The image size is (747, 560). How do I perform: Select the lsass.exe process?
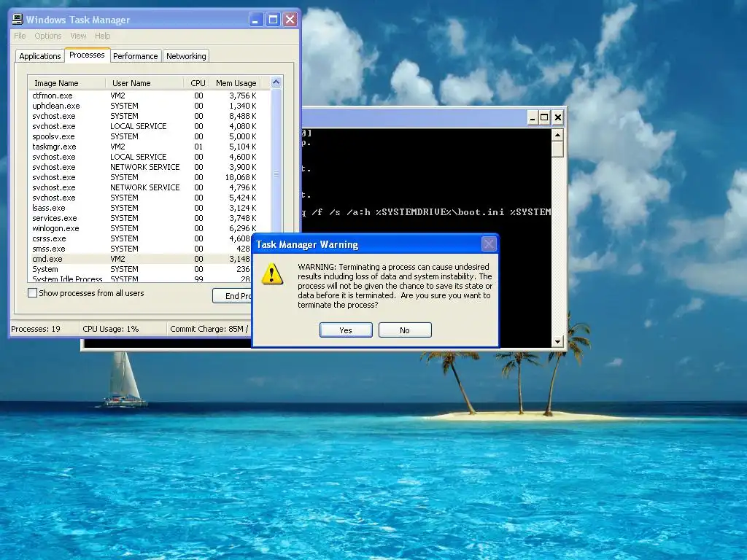click(149, 208)
